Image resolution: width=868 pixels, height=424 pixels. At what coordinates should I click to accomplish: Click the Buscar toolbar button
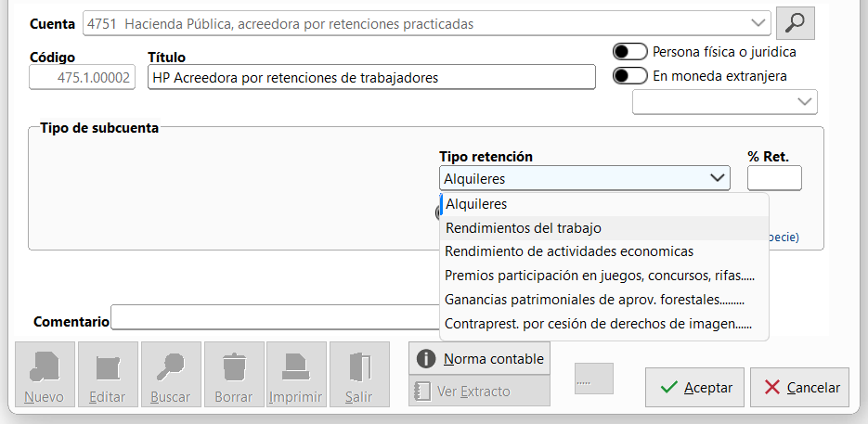[x=170, y=375]
